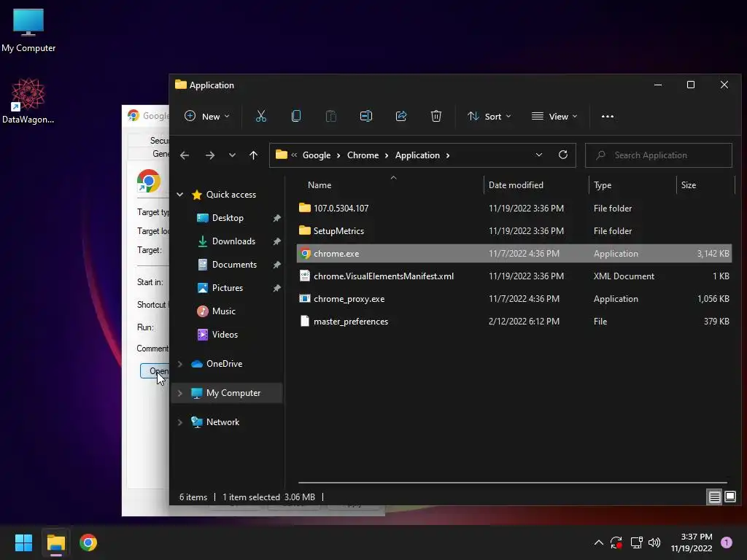
Task: Click File Explorer on the taskbar
Action: (55, 542)
